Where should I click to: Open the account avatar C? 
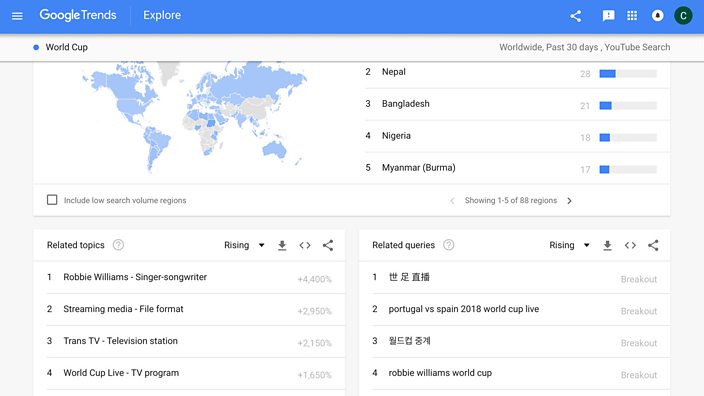683,16
